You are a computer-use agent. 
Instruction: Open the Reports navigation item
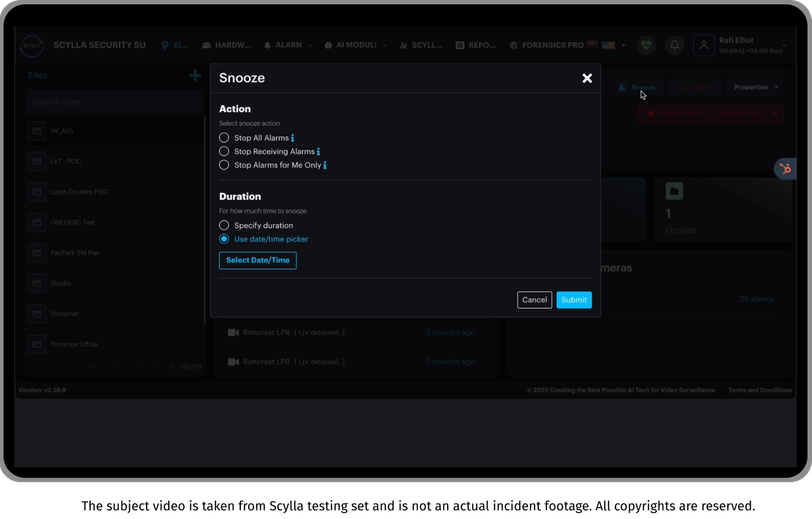point(476,45)
